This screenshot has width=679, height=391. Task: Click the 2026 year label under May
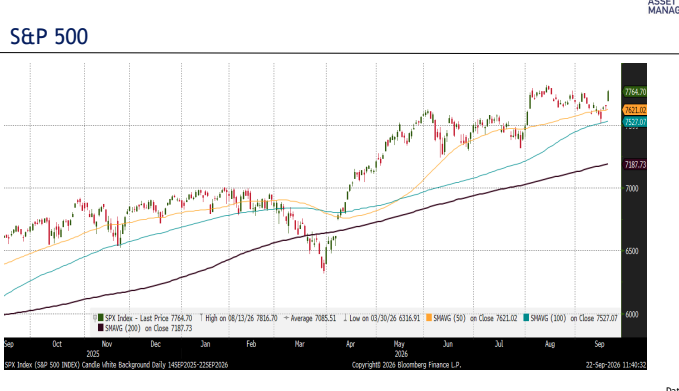pos(401,354)
